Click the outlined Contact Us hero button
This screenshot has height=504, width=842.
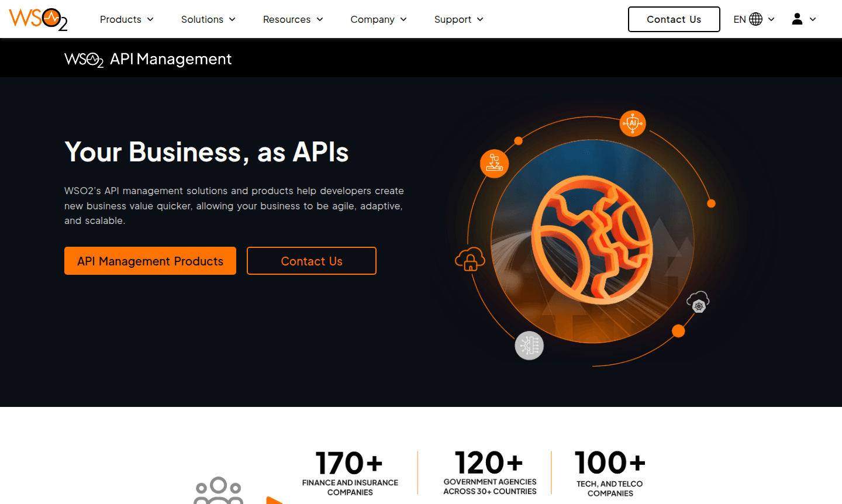(x=311, y=261)
